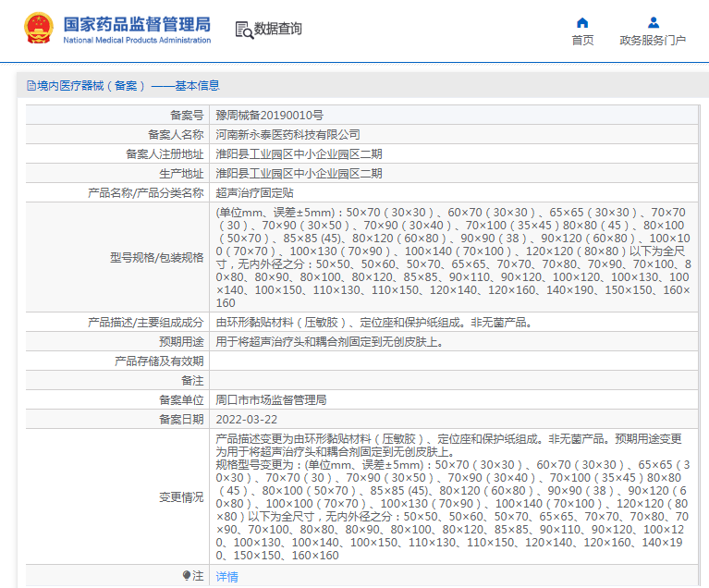709x588 pixels.
Task: Click 产品描述/主要组成成分 row label
Action: 146,323
